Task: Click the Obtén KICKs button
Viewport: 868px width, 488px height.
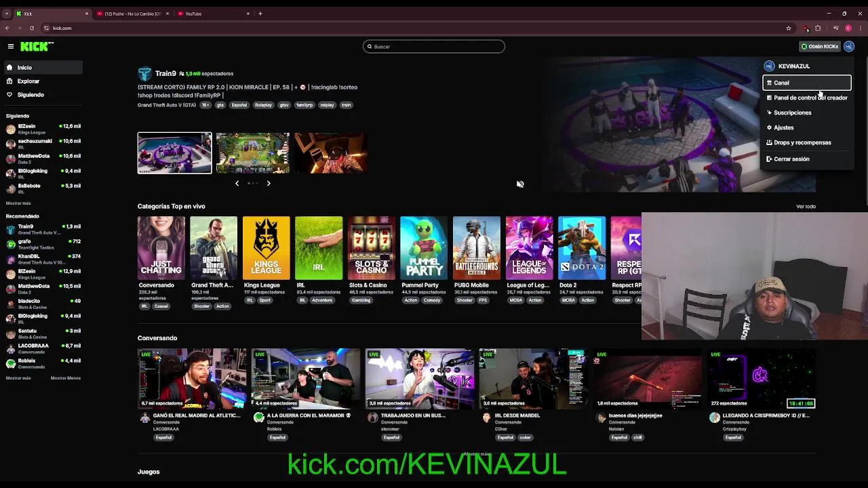Action: (819, 46)
